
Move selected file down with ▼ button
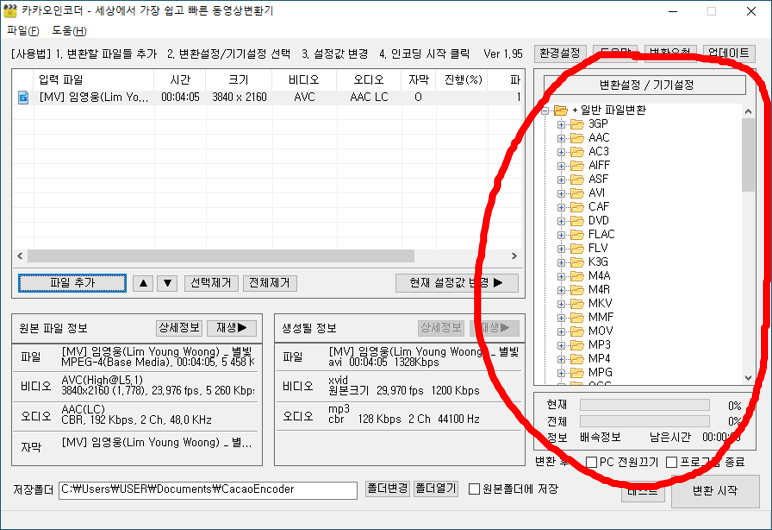(167, 283)
